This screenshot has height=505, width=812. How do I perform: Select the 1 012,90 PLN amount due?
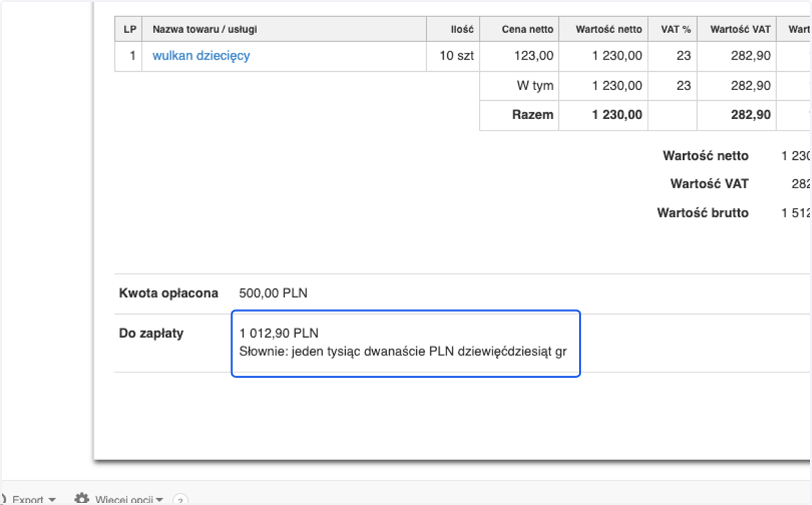[279, 333]
